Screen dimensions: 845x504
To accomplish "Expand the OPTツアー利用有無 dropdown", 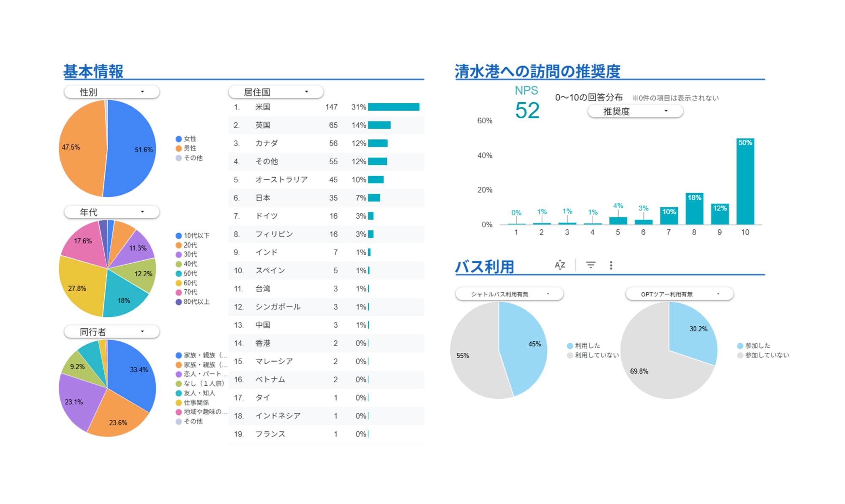I will pyautogui.click(x=679, y=294).
